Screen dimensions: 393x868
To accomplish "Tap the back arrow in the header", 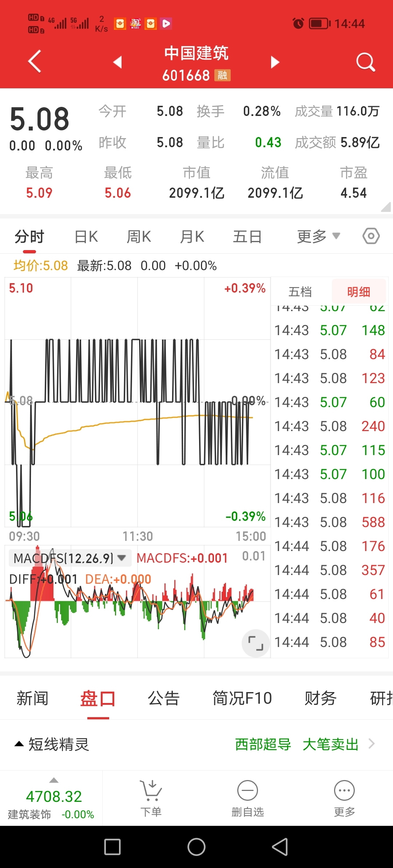I will point(35,61).
